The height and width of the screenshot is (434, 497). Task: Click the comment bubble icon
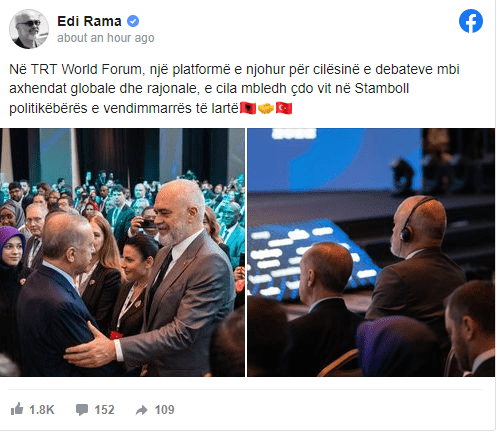[x=82, y=410]
